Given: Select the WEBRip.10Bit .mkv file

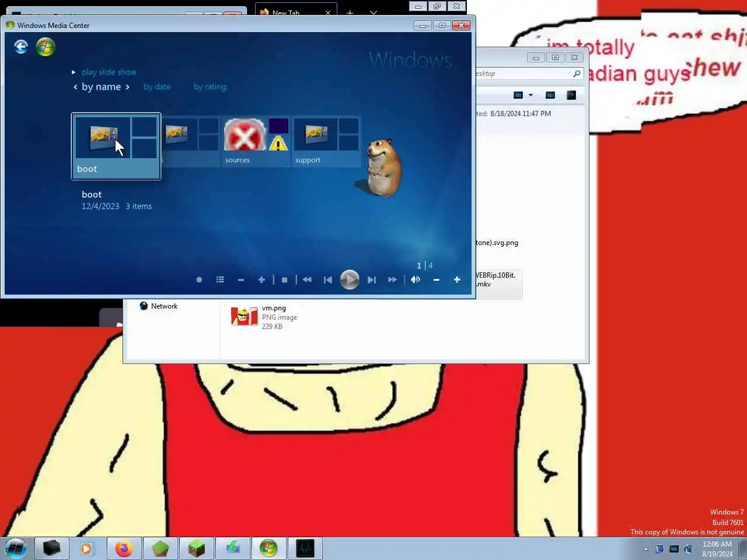Looking at the screenshot, I should click(x=498, y=284).
